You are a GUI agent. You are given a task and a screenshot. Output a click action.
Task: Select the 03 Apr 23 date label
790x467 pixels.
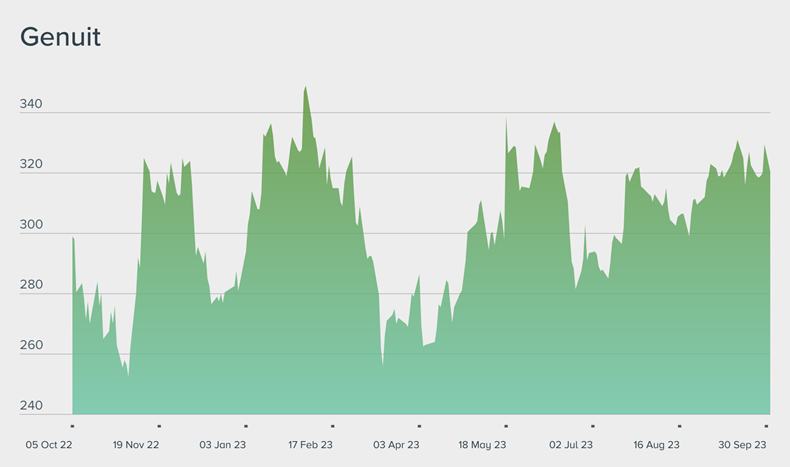click(x=396, y=444)
